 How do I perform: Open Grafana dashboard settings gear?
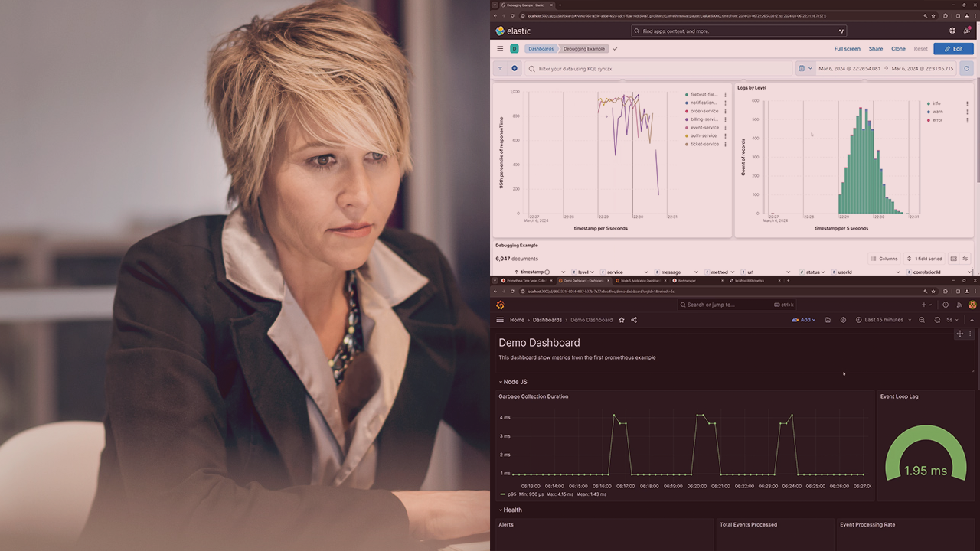coord(843,320)
